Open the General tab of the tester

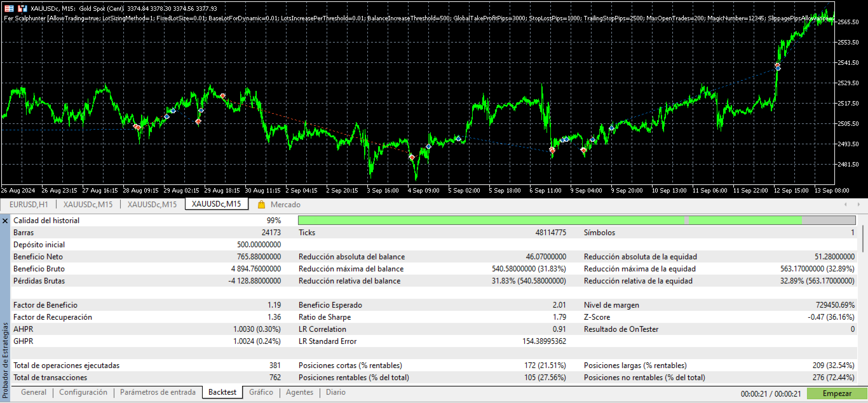click(34, 392)
